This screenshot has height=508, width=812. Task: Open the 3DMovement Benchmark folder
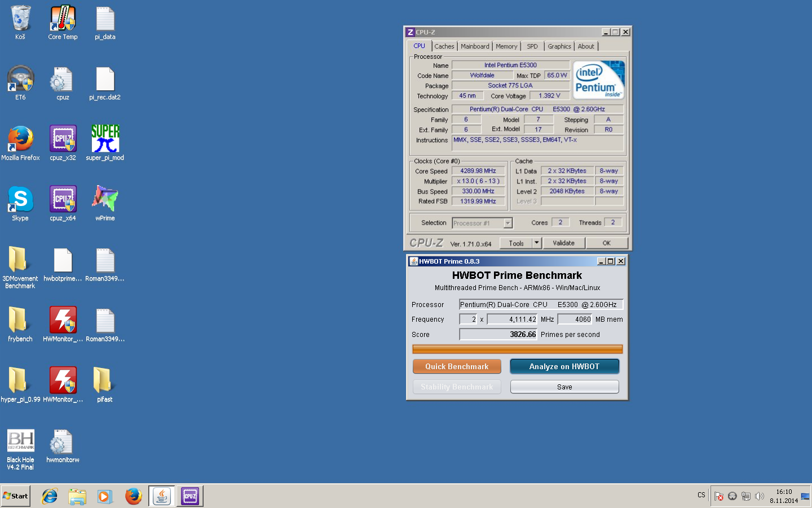[x=20, y=268]
